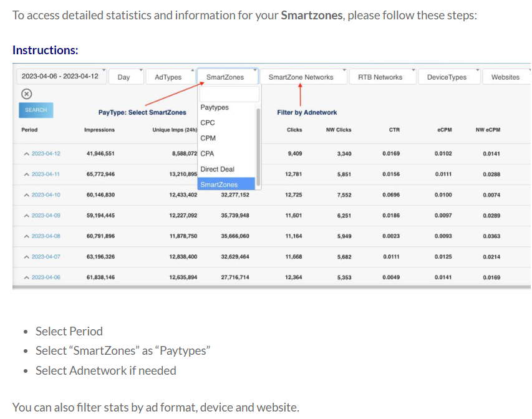The height and width of the screenshot is (419, 532).
Task: Open the DeviceTypes dropdown
Action: coord(449,77)
